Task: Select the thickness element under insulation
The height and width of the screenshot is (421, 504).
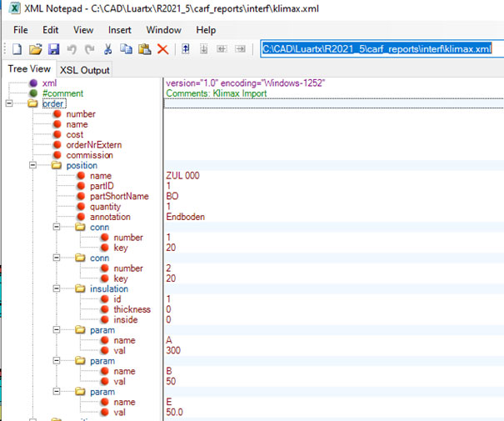Action: tap(132, 309)
